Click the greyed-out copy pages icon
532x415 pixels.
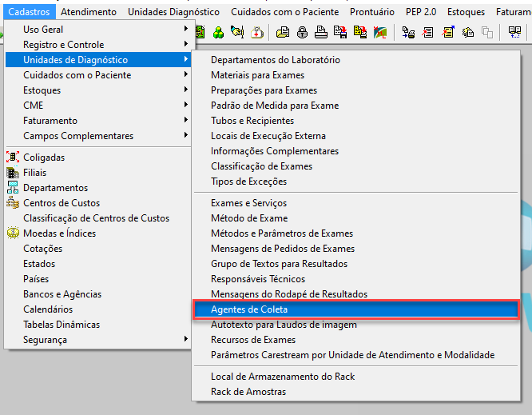pos(487,33)
